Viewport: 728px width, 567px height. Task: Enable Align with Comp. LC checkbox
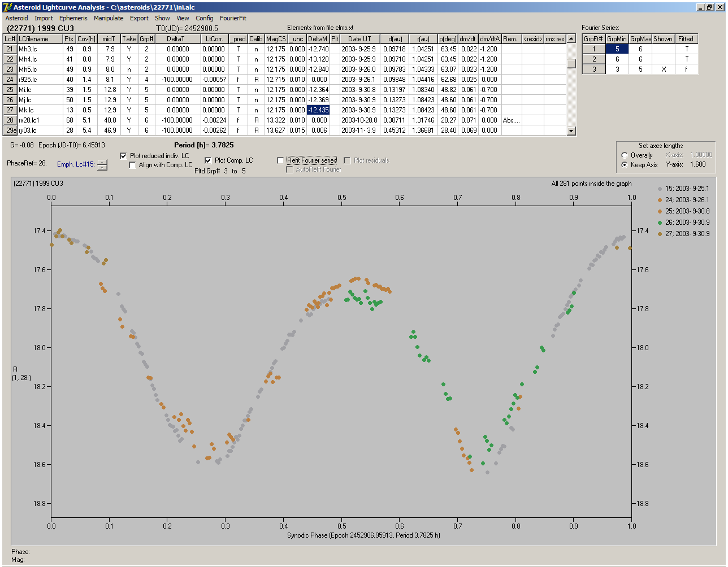tap(133, 165)
